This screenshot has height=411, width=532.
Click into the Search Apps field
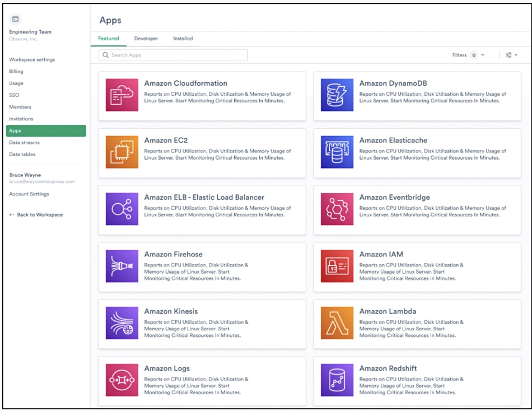(173, 55)
